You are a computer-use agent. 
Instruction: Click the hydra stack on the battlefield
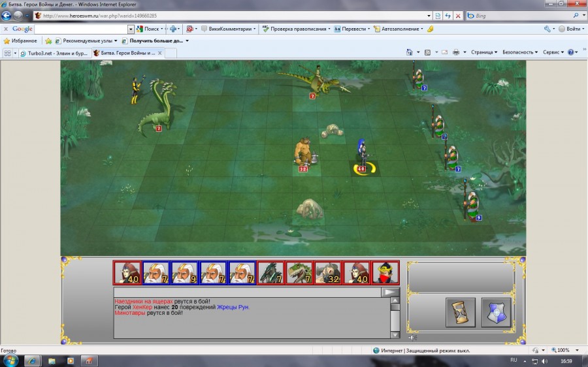coord(157,107)
